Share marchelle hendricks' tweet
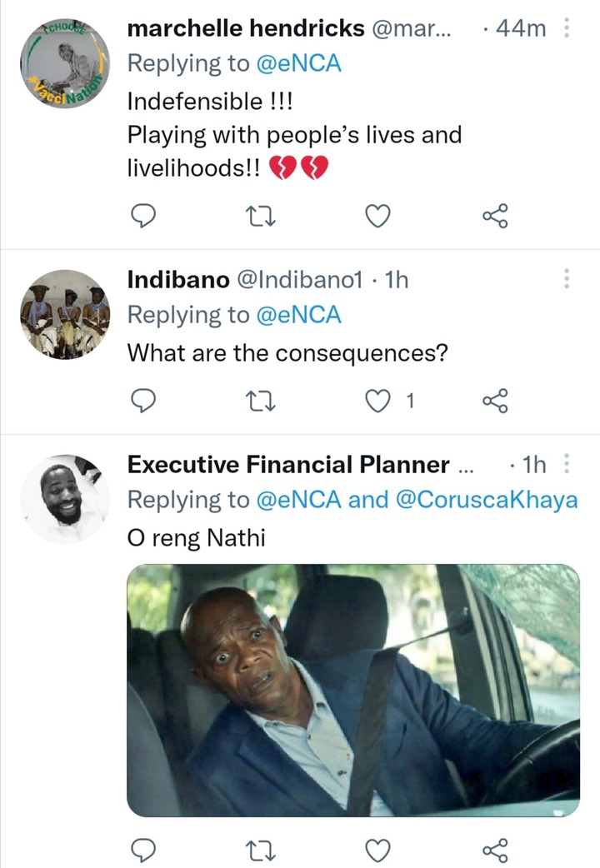This screenshot has height=868, width=600. click(x=495, y=216)
